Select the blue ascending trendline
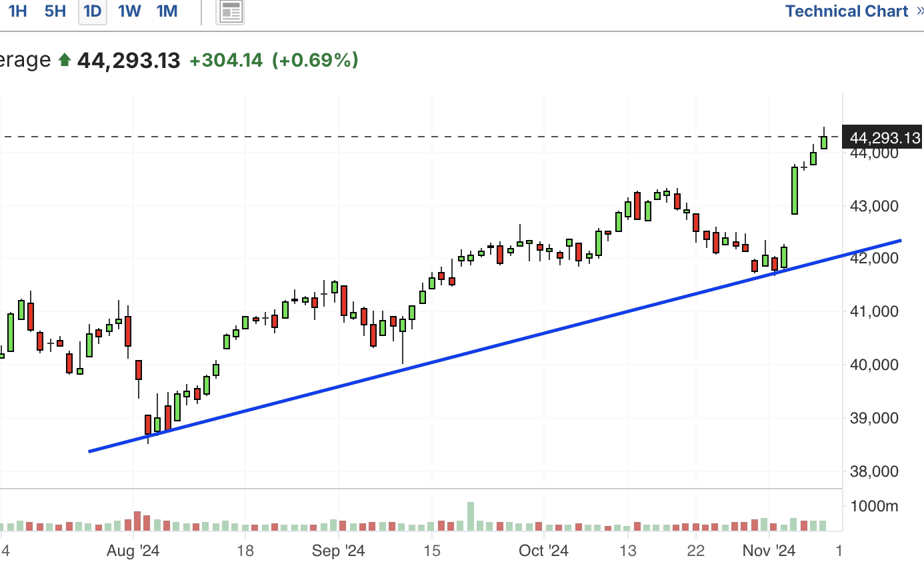Screen dimensions: 924x572 coord(495,345)
